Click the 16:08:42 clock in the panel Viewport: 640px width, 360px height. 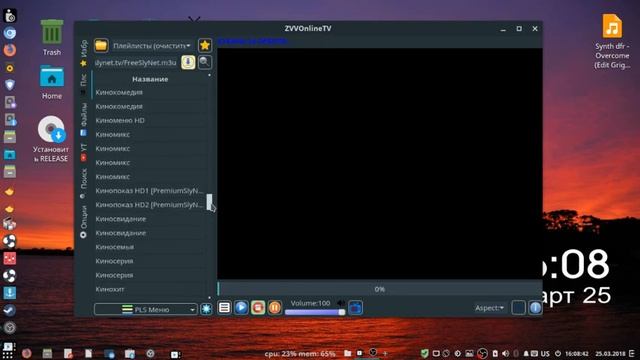coord(577,354)
